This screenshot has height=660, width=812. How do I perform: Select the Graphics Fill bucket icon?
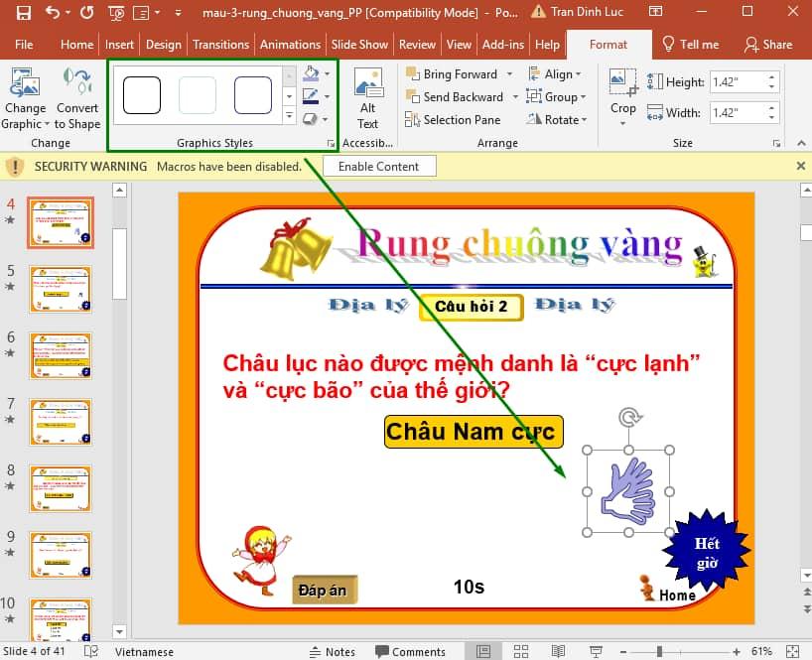(311, 74)
